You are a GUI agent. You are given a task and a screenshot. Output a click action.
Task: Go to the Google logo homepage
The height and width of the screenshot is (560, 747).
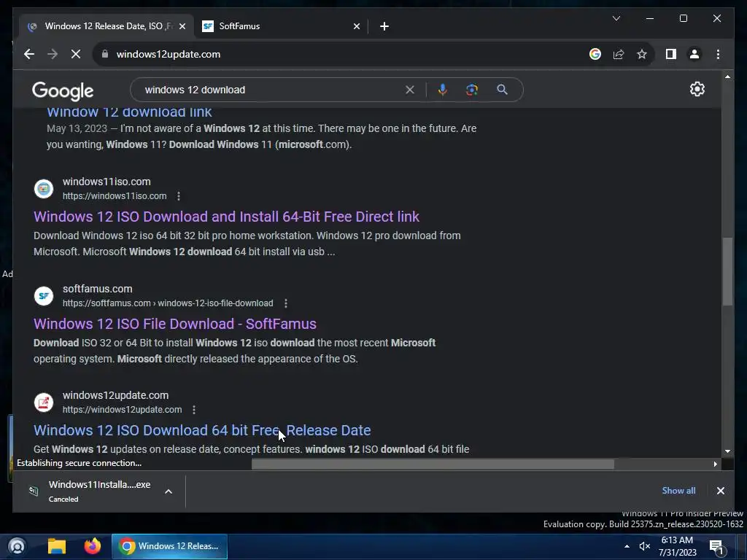pyautogui.click(x=63, y=90)
